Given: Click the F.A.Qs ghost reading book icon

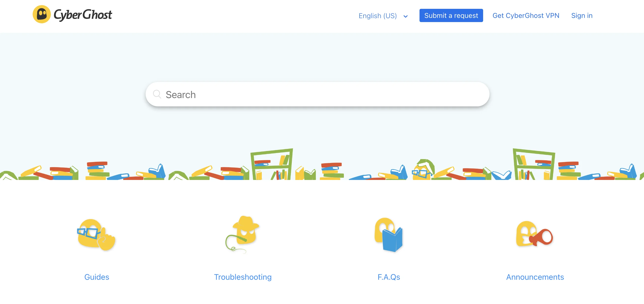Looking at the screenshot, I should pyautogui.click(x=389, y=235).
